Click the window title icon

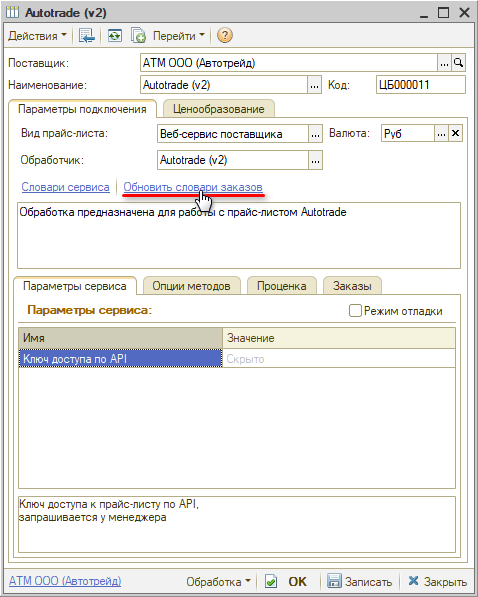[12, 13]
